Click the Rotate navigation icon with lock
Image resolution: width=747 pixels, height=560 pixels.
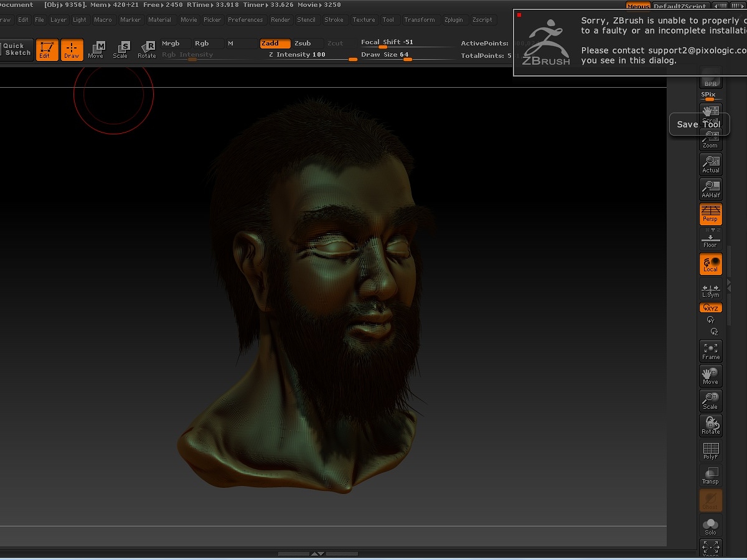click(x=710, y=426)
